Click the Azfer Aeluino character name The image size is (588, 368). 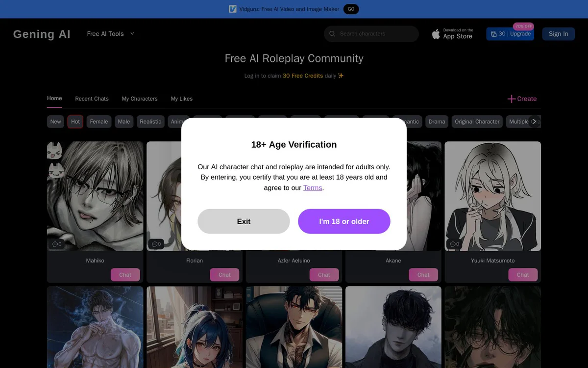pos(294,261)
